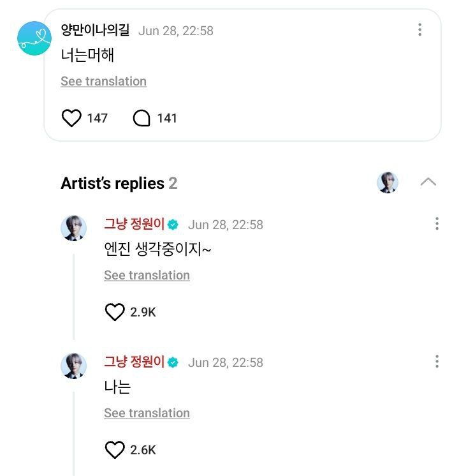Viewport: 459px width, 476px height.
Task: Open the fan poster's teal profile avatar
Action: pos(34,38)
